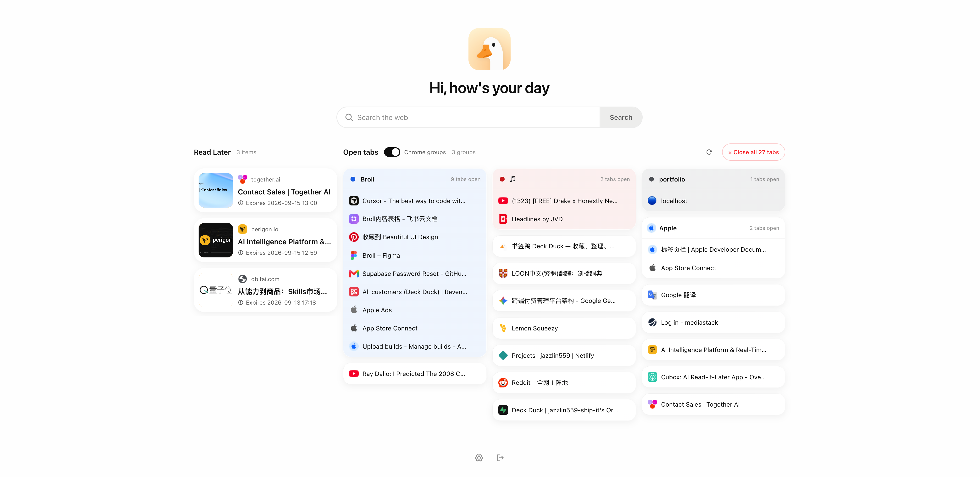Viewport: 980px width, 477px height.
Task: Open settings gear icon at bottom
Action: [479, 458]
